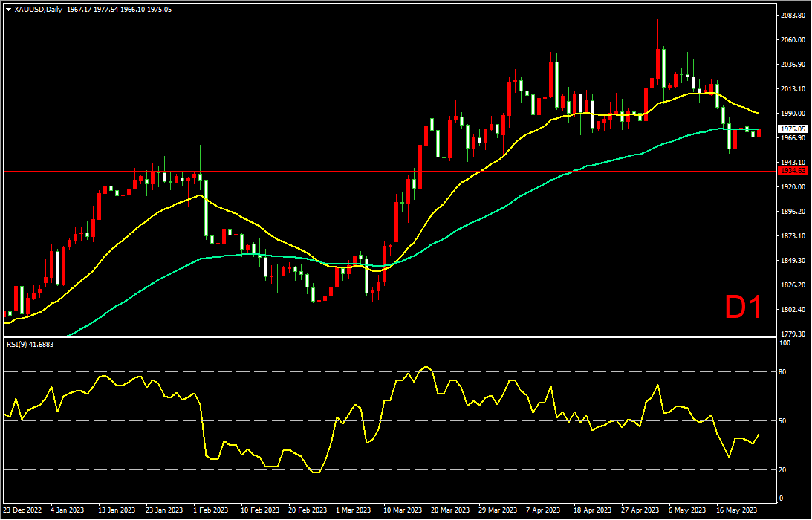Click the RSI(9) 41.6883 indicator label
The height and width of the screenshot is (520, 812).
pyautogui.click(x=30, y=344)
